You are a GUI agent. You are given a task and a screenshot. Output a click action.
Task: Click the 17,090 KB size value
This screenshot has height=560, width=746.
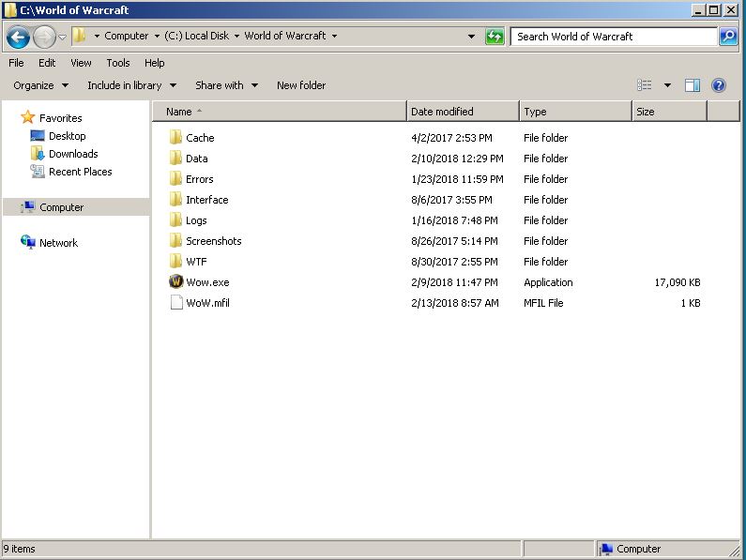click(x=677, y=282)
